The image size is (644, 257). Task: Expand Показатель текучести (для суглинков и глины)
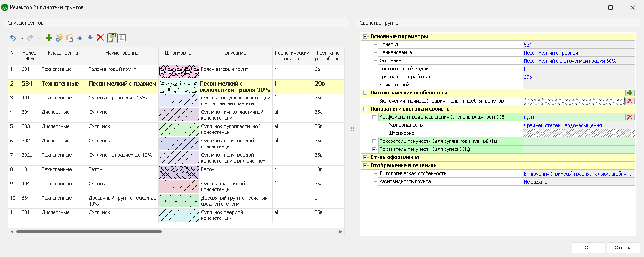click(374, 141)
